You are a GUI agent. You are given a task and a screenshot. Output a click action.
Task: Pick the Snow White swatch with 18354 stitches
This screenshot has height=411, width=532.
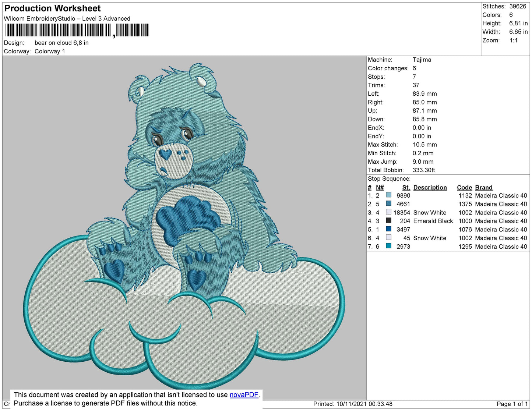coord(388,212)
